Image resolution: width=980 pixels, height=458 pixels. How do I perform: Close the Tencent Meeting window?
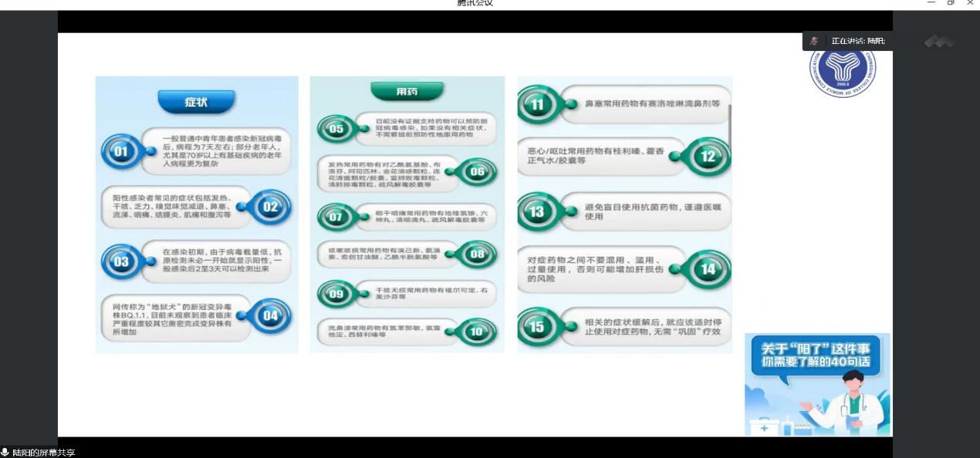click(970, 3)
